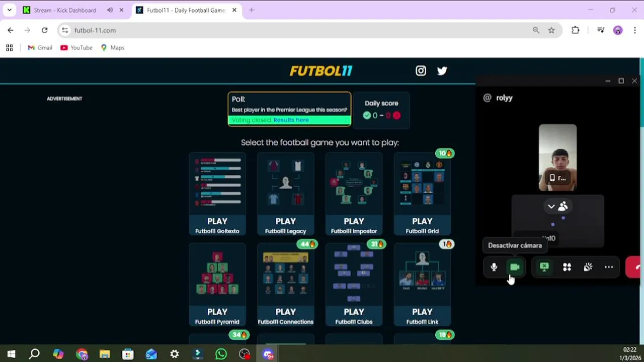The image size is (644, 362).
Task: Open Microsoft Store from taskbar
Action: point(128,354)
